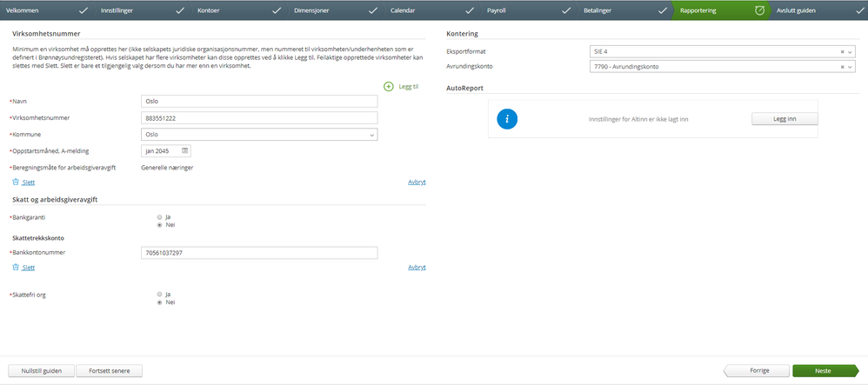
Task: Click Nullstill guiden button
Action: tap(42, 370)
